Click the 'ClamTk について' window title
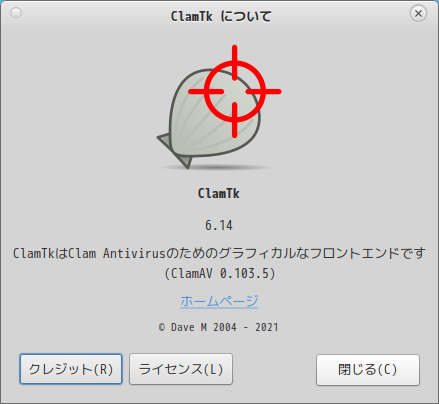 pyautogui.click(x=221, y=16)
